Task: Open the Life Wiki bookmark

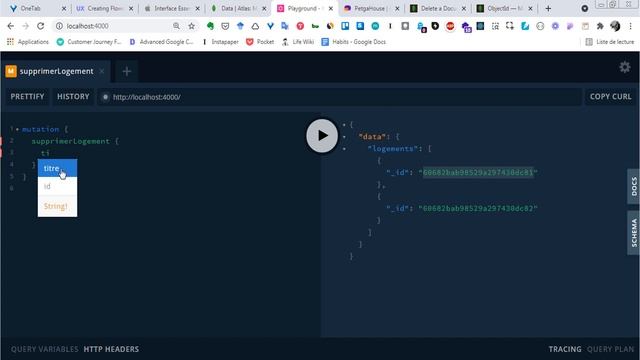Action: pyautogui.click(x=298, y=42)
